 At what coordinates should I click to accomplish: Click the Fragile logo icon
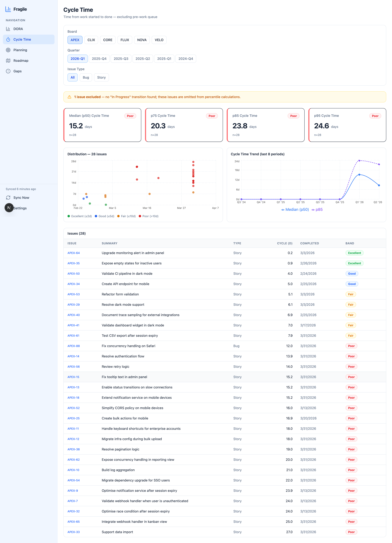tap(8, 9)
